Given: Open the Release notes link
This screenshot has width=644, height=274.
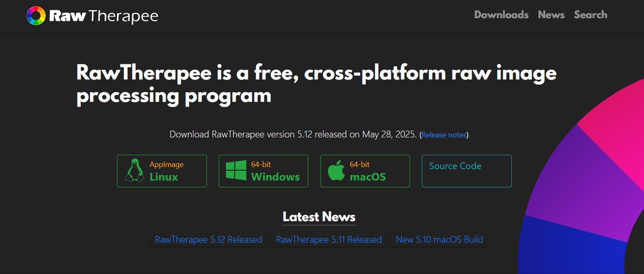Looking at the screenshot, I should tap(444, 135).
